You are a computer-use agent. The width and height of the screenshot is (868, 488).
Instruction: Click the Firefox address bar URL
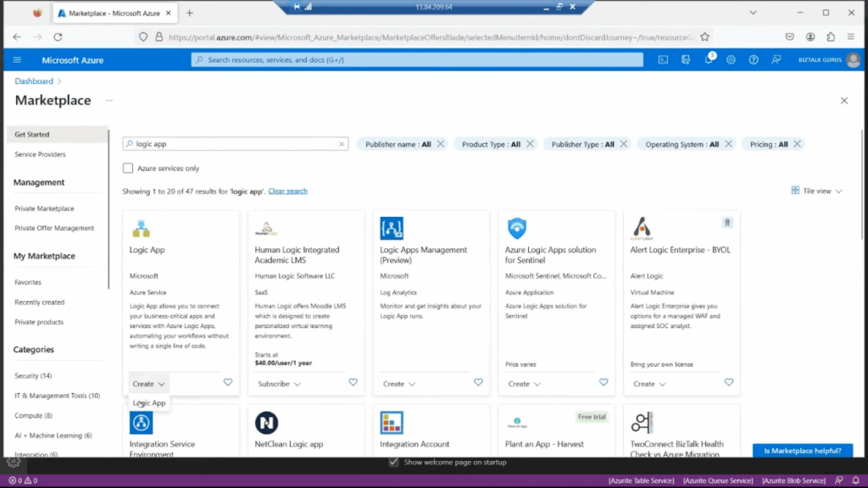[431, 37]
